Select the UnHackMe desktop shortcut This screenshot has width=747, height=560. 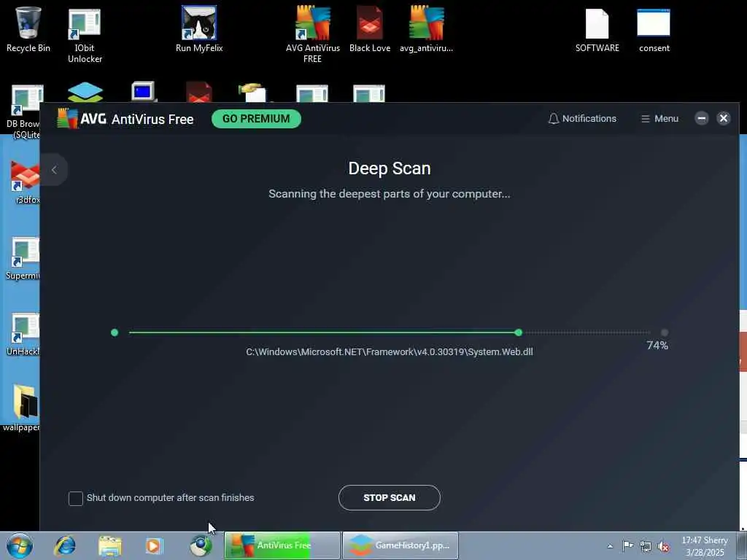point(23,334)
